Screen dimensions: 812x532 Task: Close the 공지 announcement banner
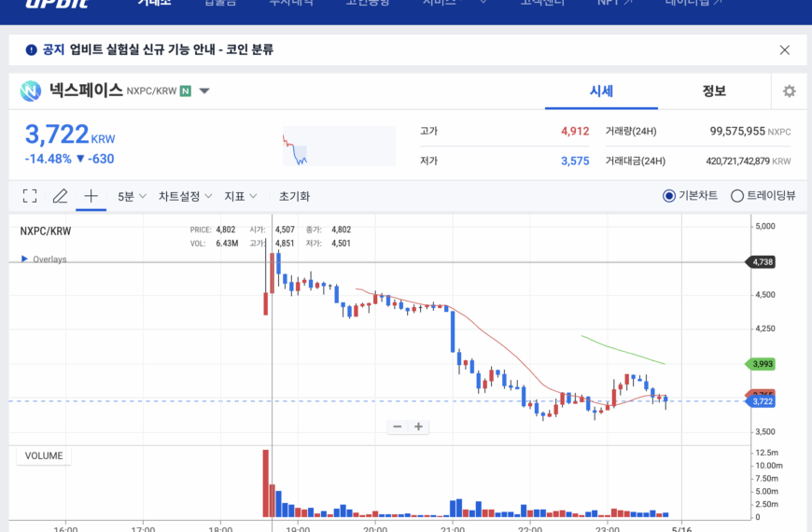(785, 49)
